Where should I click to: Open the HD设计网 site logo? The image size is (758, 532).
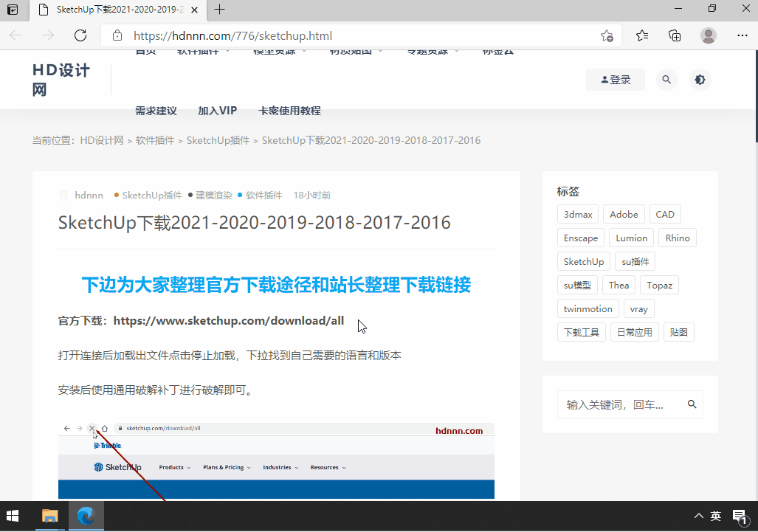[x=61, y=80]
